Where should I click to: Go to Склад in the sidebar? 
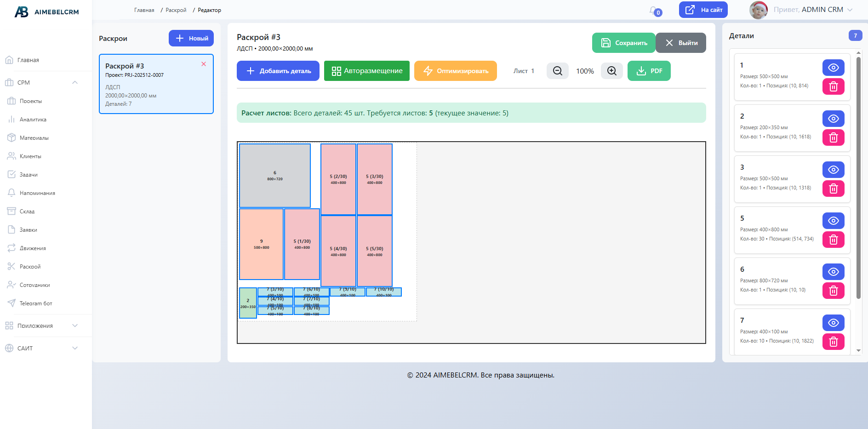[x=27, y=212]
